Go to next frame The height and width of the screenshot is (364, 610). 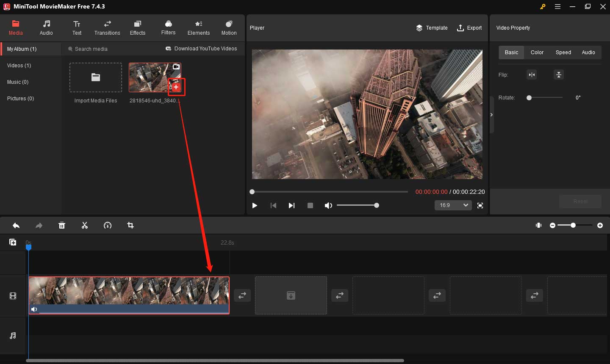(291, 205)
